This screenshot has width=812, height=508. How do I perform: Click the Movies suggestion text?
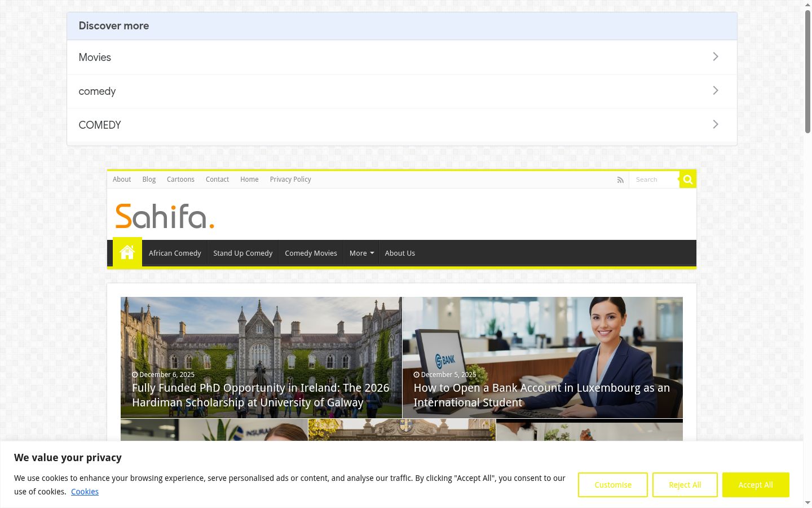pos(95,57)
